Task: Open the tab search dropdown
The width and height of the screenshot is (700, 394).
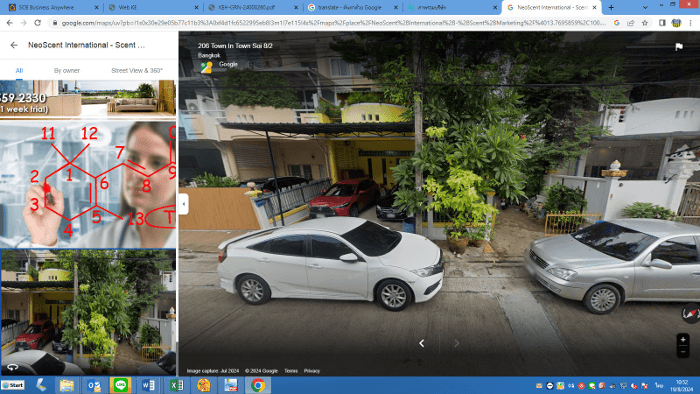Action: click(x=645, y=8)
